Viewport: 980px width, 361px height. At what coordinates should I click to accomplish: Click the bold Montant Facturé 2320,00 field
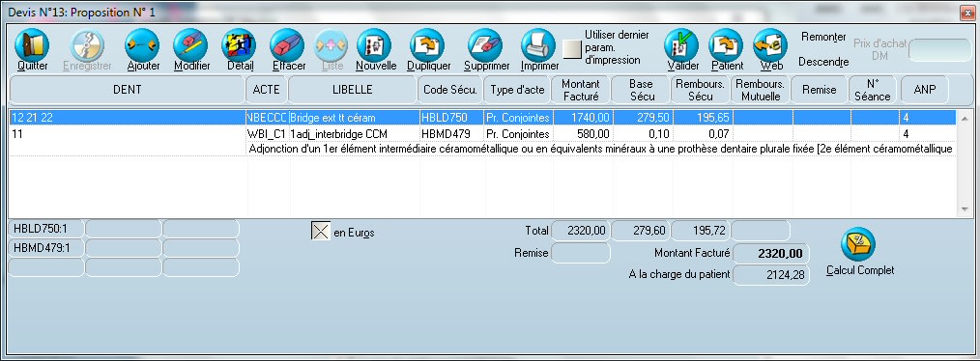click(x=771, y=254)
